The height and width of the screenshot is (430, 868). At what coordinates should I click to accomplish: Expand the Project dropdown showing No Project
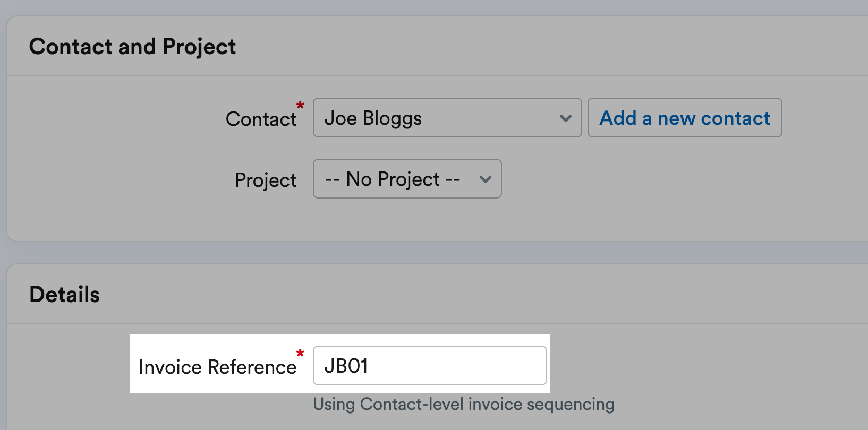(406, 179)
